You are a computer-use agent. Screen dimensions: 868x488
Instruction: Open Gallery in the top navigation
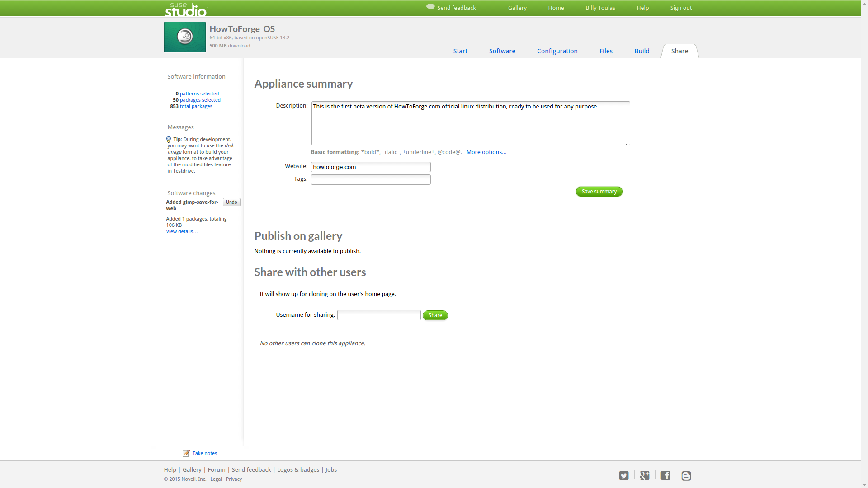(517, 8)
